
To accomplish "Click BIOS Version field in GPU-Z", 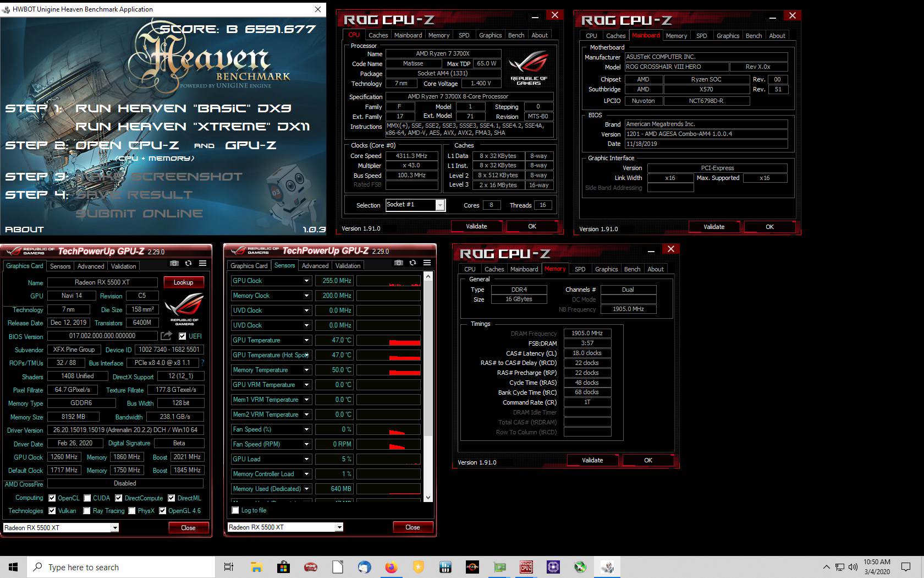I will coord(103,336).
